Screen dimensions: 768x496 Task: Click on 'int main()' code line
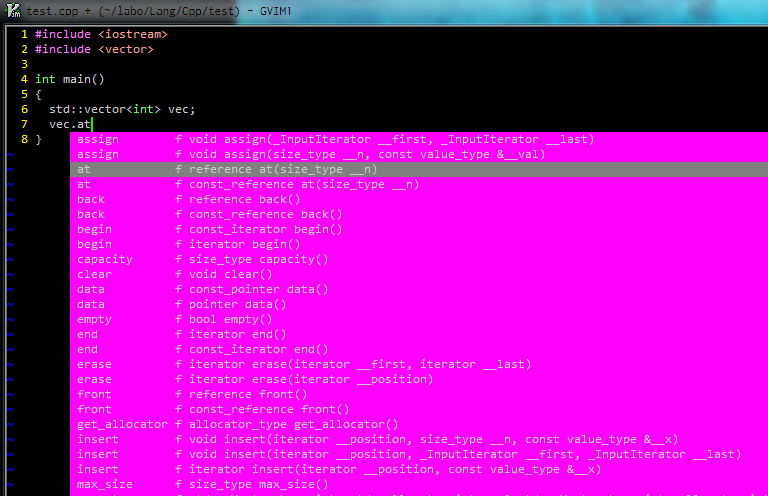(x=70, y=79)
